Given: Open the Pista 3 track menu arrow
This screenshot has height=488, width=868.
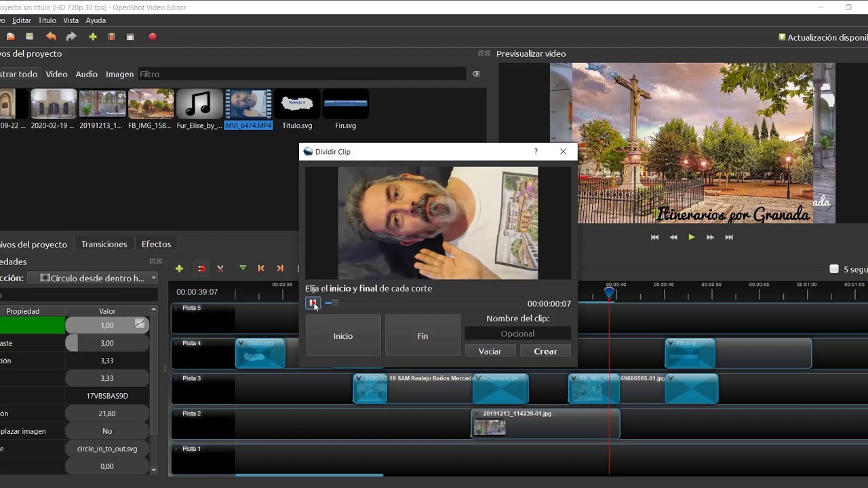Looking at the screenshot, I should click(177, 378).
